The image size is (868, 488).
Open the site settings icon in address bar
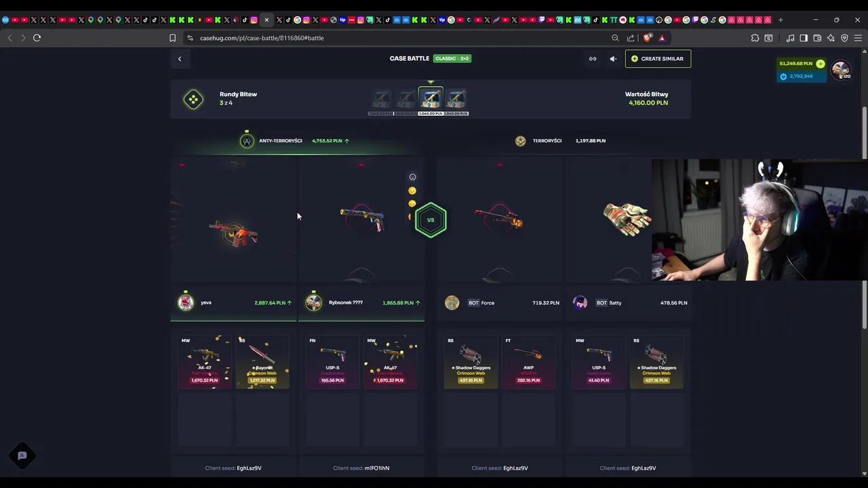pos(190,38)
